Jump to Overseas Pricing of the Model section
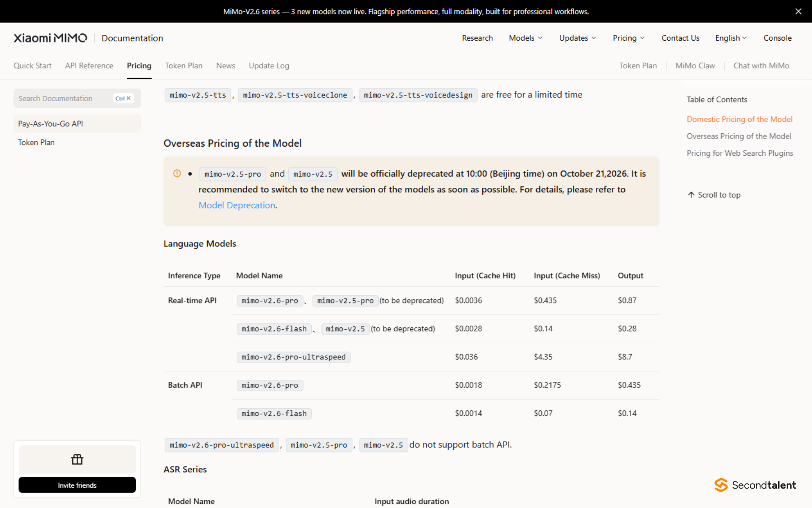 pos(739,136)
